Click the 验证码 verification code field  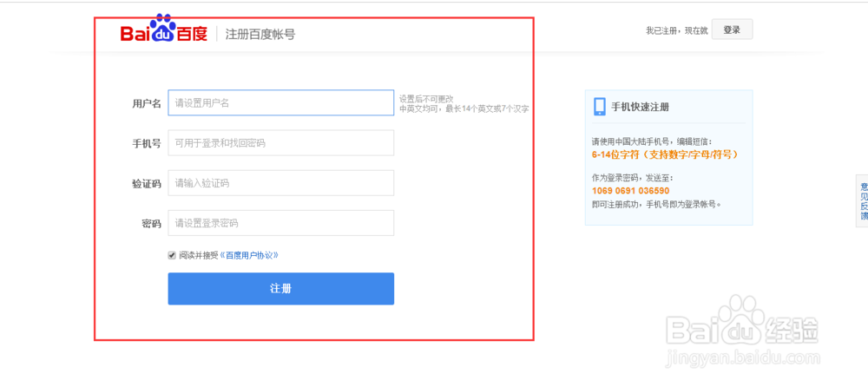[280, 183]
